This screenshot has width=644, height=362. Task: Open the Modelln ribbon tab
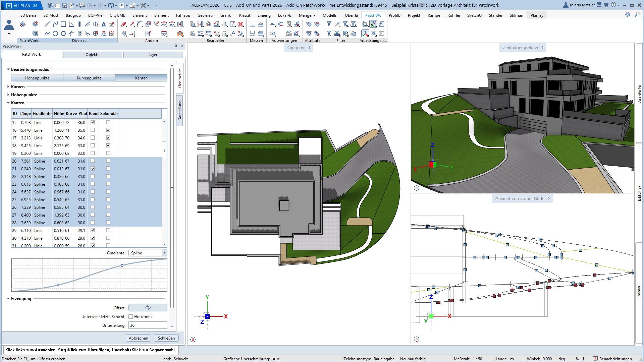(330, 15)
